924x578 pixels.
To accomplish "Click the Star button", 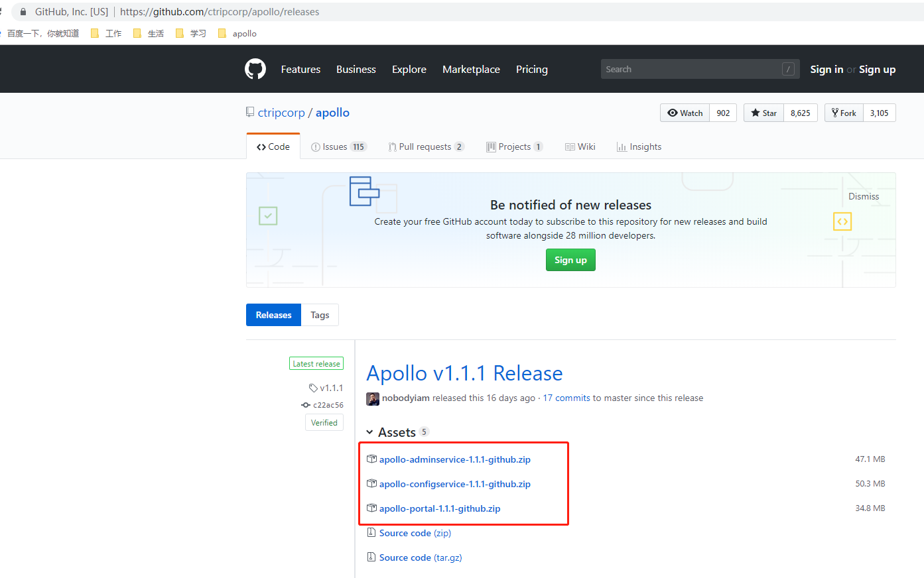I will (763, 113).
